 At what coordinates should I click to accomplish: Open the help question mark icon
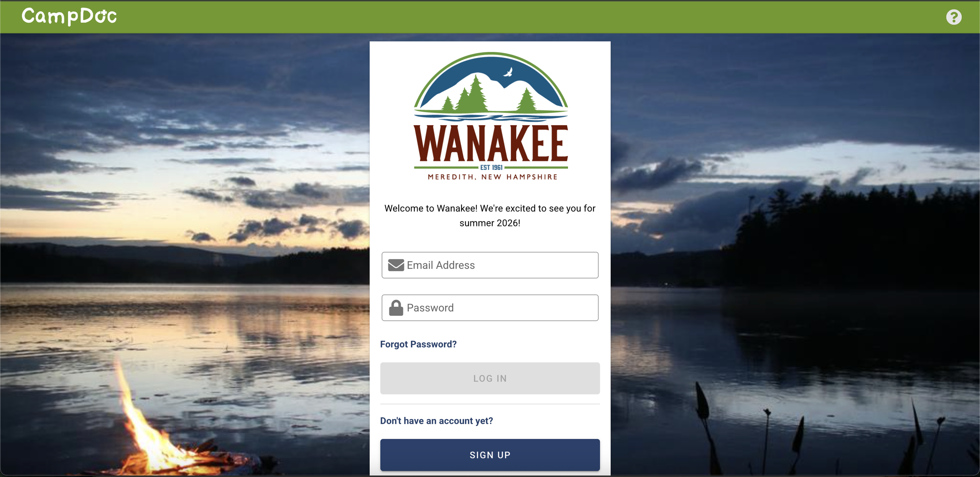click(x=954, y=17)
